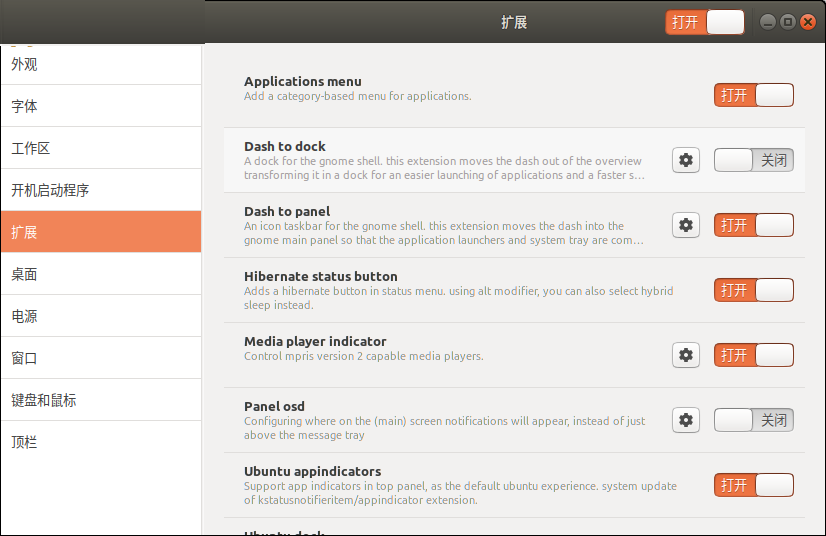Toggle Applications menu extension off

coord(753,95)
